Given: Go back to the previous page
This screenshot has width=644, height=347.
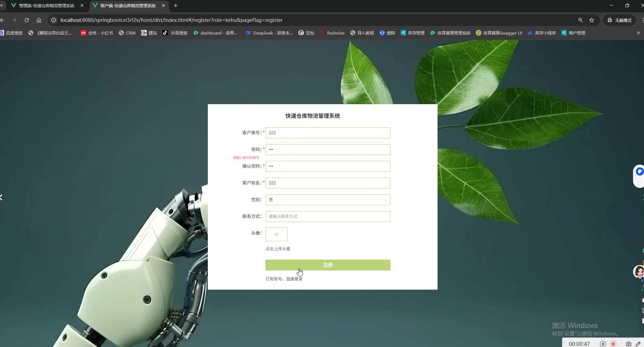Looking at the screenshot, I should (2, 20).
